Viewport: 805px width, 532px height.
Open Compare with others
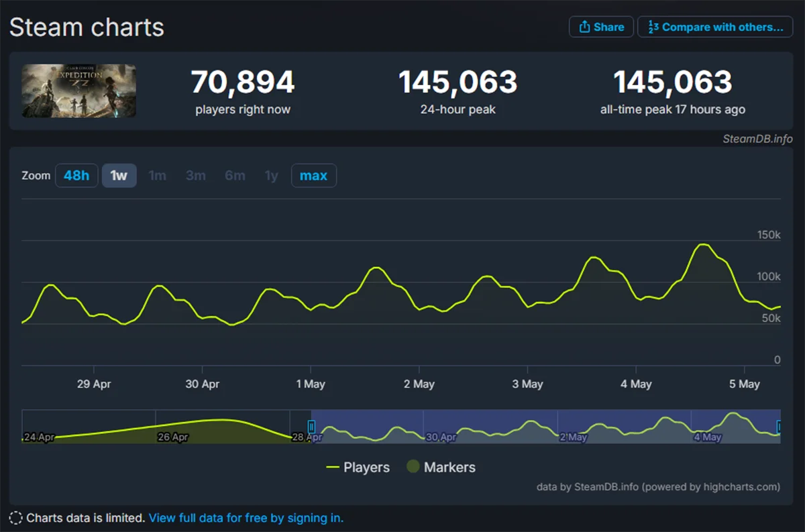tap(715, 27)
